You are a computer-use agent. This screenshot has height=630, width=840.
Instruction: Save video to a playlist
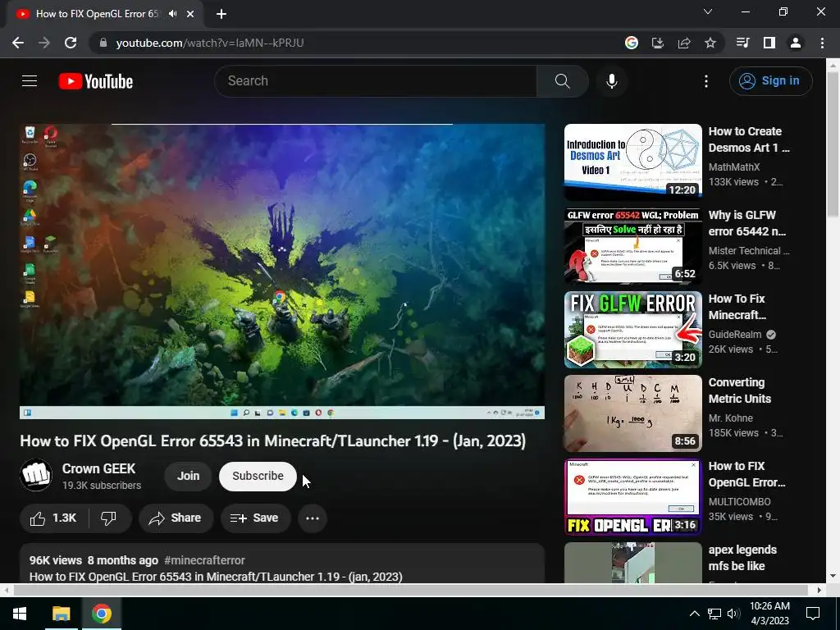pyautogui.click(x=255, y=518)
